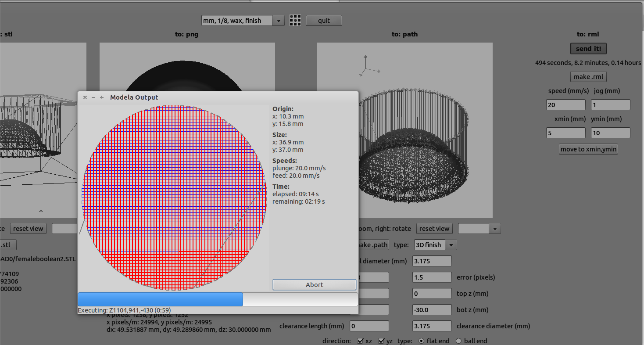Click the red toolpath preview circle
The width and height of the screenshot is (644, 345).
[x=173, y=198]
